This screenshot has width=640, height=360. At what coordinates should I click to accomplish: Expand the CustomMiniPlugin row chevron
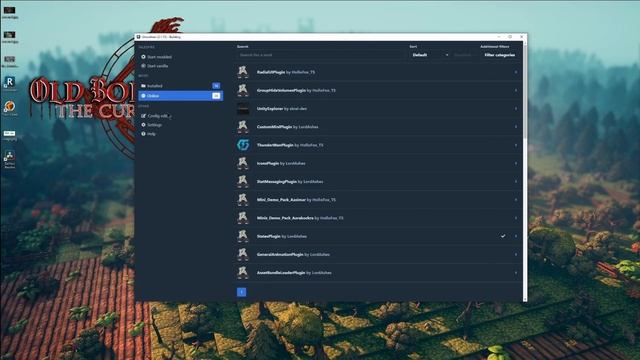pos(516,127)
